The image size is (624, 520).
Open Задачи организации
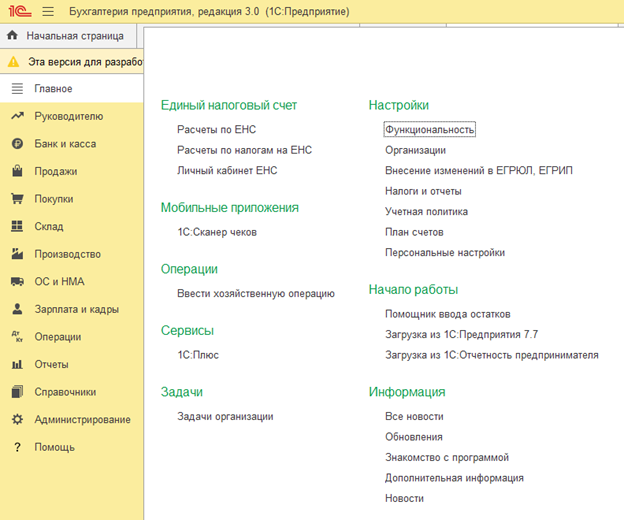[x=225, y=416]
